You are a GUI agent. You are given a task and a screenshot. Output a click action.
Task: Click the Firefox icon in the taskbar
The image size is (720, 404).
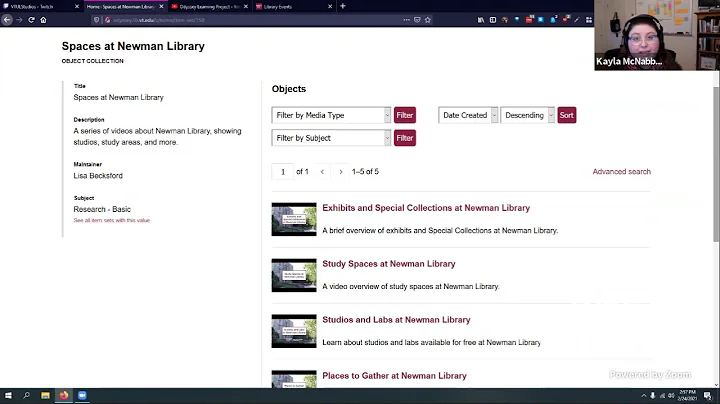64,396
